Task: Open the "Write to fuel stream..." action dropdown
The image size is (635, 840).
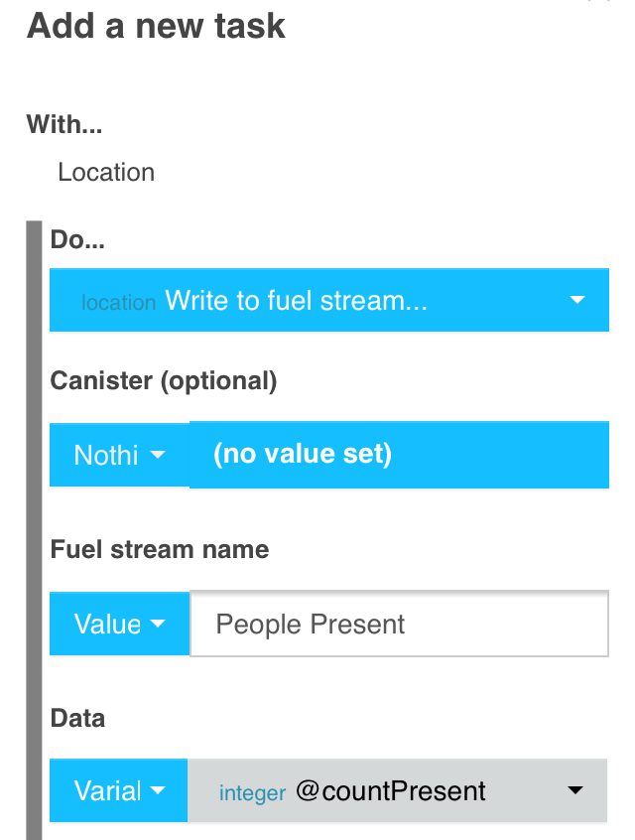Action: pyautogui.click(x=329, y=300)
